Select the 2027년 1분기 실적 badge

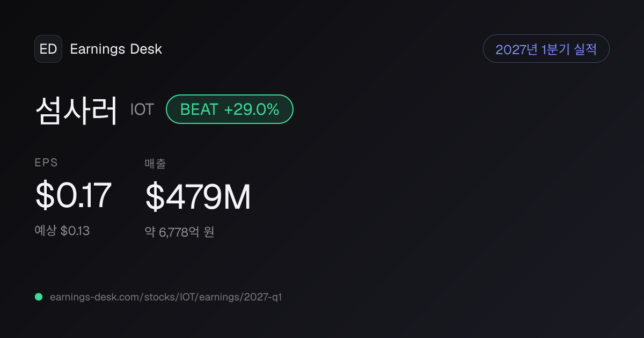[x=546, y=49]
